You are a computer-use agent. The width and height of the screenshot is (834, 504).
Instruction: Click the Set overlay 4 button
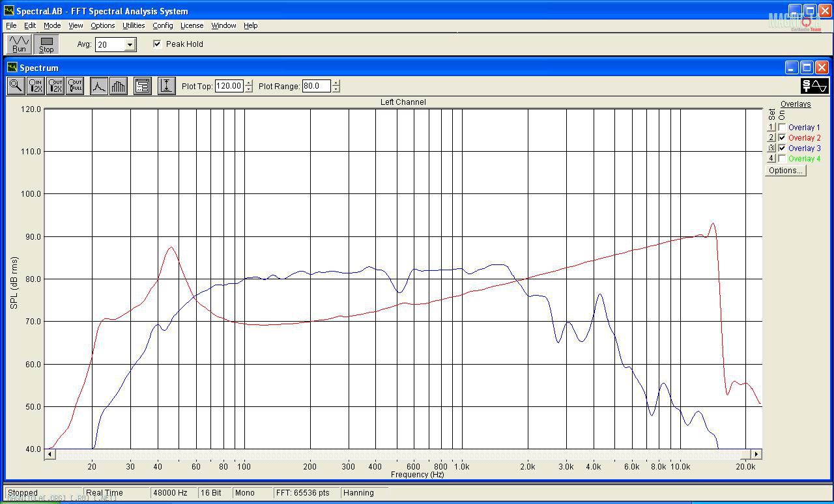(x=771, y=159)
